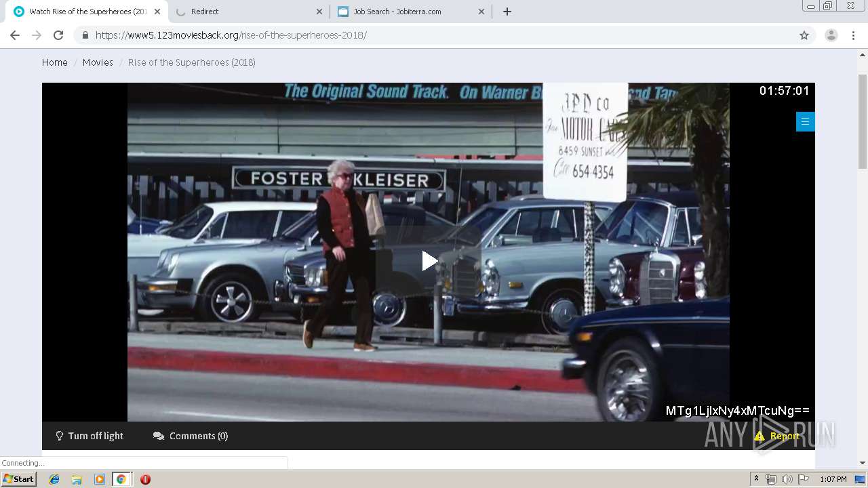Screen dimensions: 868x488
Task: Click the Report link
Action: coord(785,436)
